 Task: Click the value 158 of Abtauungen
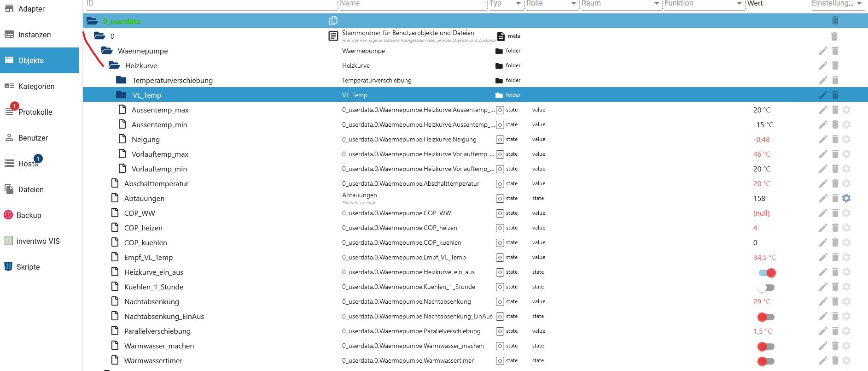[759, 198]
